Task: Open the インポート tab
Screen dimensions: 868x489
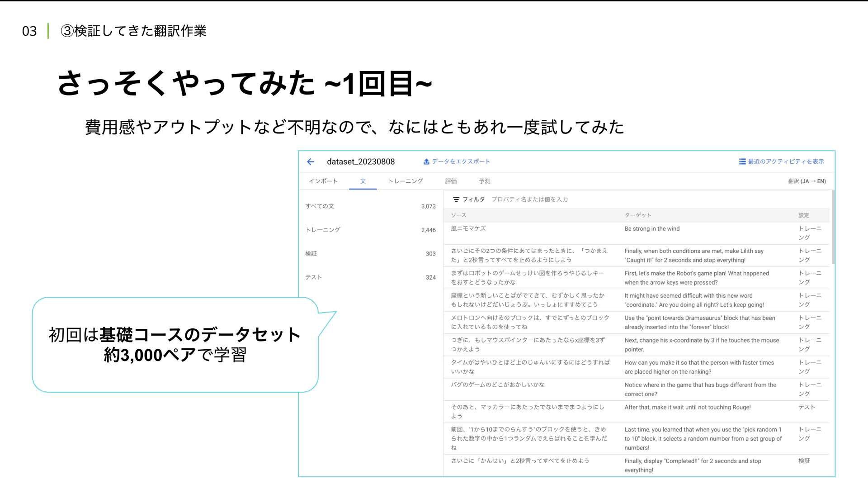Action: [323, 181]
